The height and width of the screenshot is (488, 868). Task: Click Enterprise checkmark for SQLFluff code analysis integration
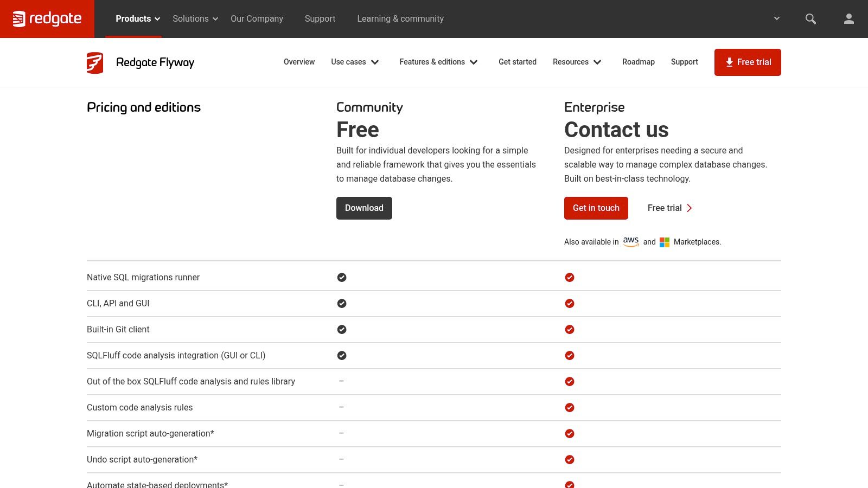point(570,356)
